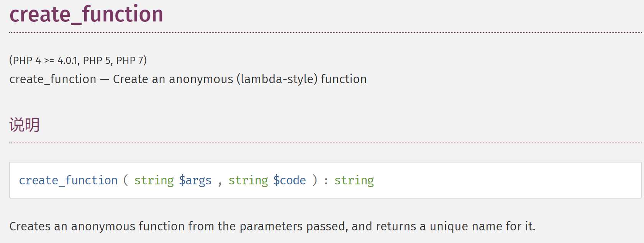Viewport: 644px width, 243px height.
Task: Click the return type 'string' after colon
Action: pos(354,180)
